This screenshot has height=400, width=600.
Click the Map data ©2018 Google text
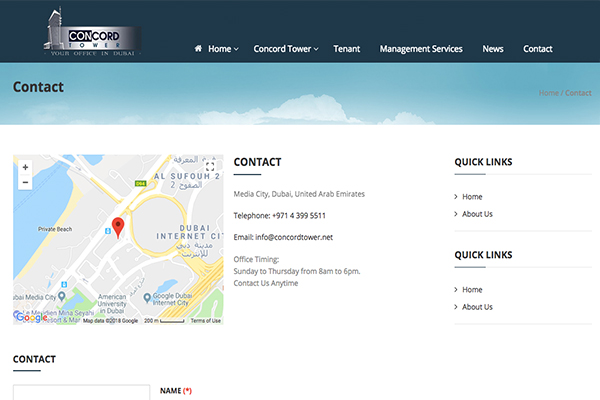pyautogui.click(x=110, y=321)
